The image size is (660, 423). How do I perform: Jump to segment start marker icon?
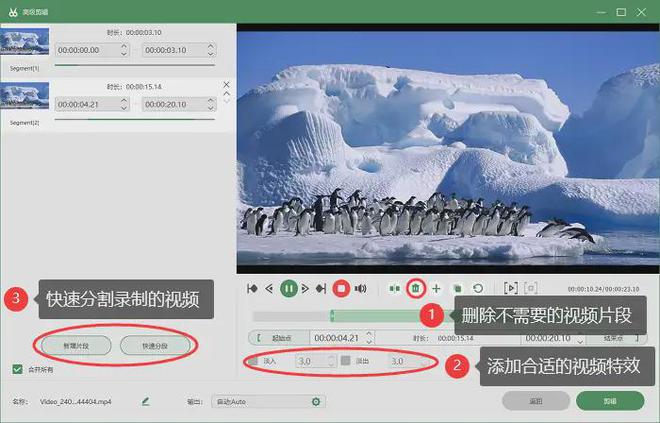253,289
